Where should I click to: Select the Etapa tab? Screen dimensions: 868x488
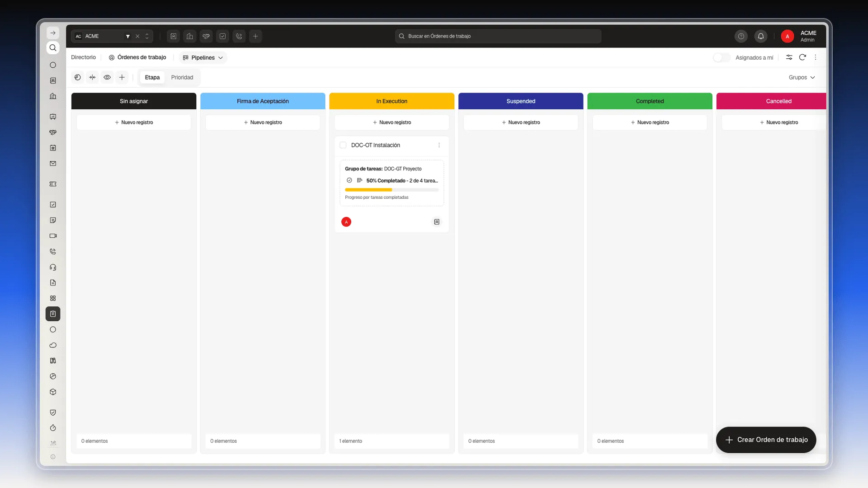152,77
